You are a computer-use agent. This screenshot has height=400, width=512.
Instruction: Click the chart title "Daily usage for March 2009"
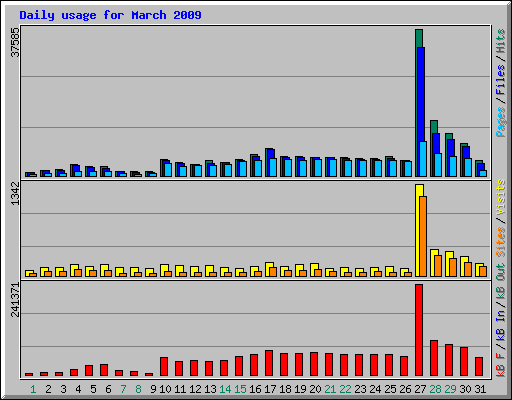pos(110,15)
